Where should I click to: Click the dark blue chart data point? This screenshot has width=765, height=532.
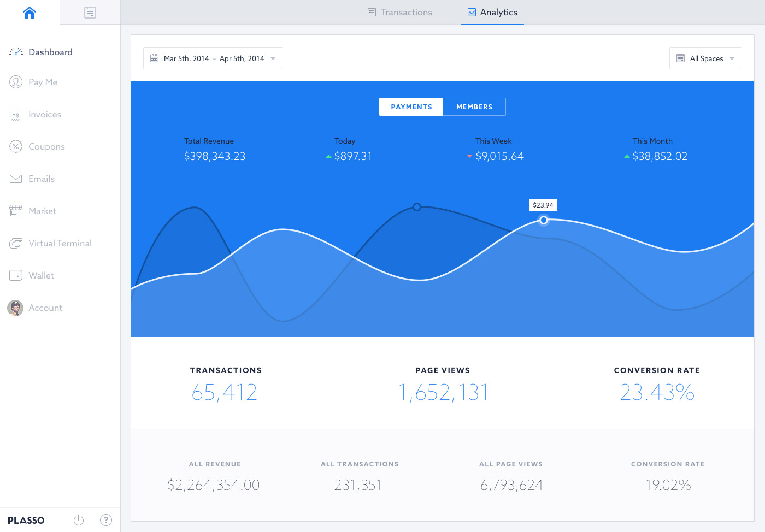point(417,207)
